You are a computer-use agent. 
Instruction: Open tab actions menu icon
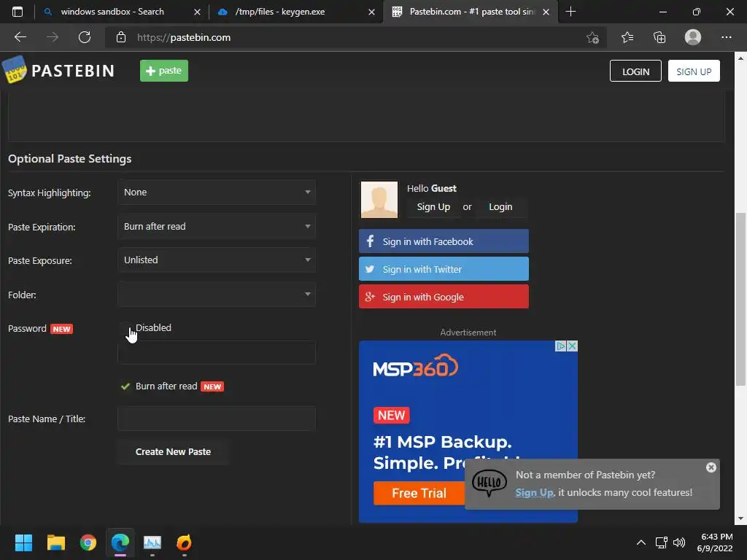point(18,12)
